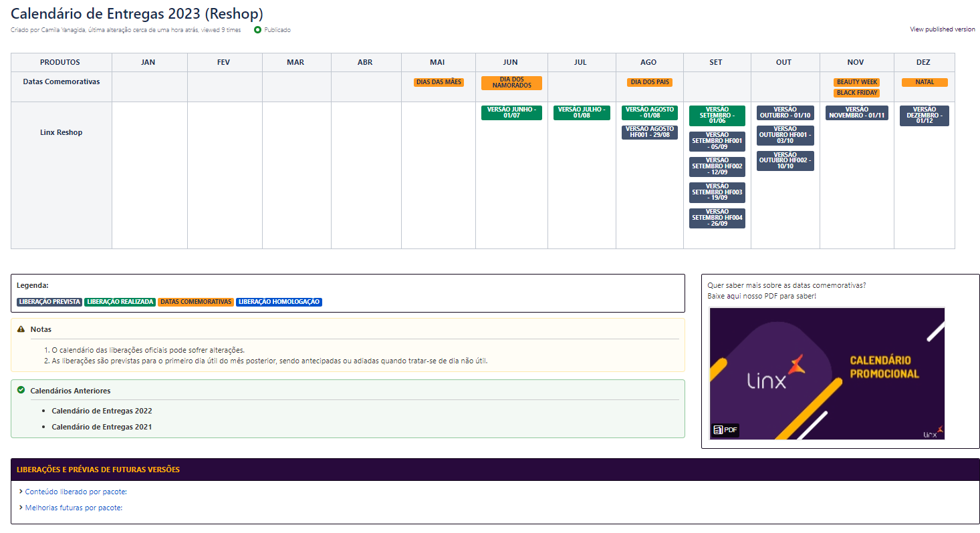
Task: Click the Quer saber mais sobre as datas comemorativas text
Action: tap(787, 285)
